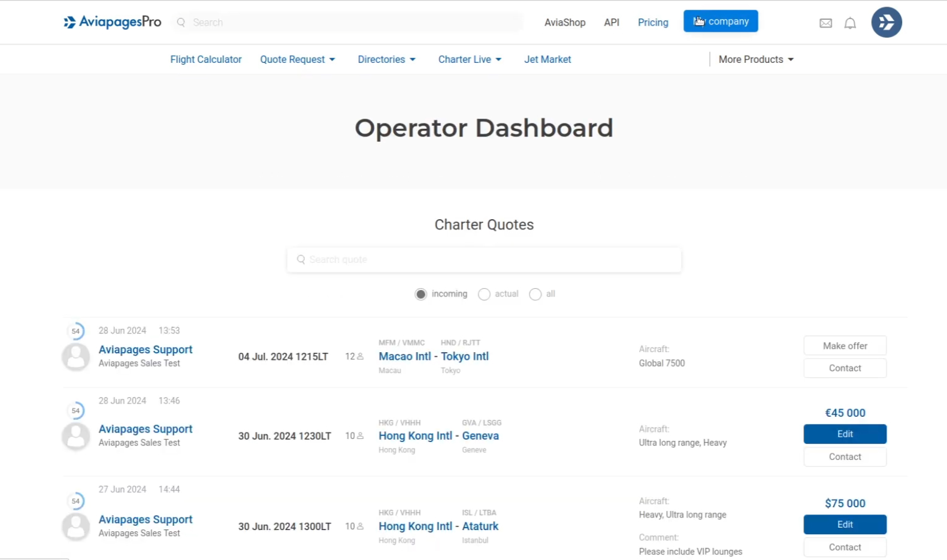The image size is (947, 560).
Task: Click the 30 Jun. 2024 1230LT date
Action: [285, 436]
